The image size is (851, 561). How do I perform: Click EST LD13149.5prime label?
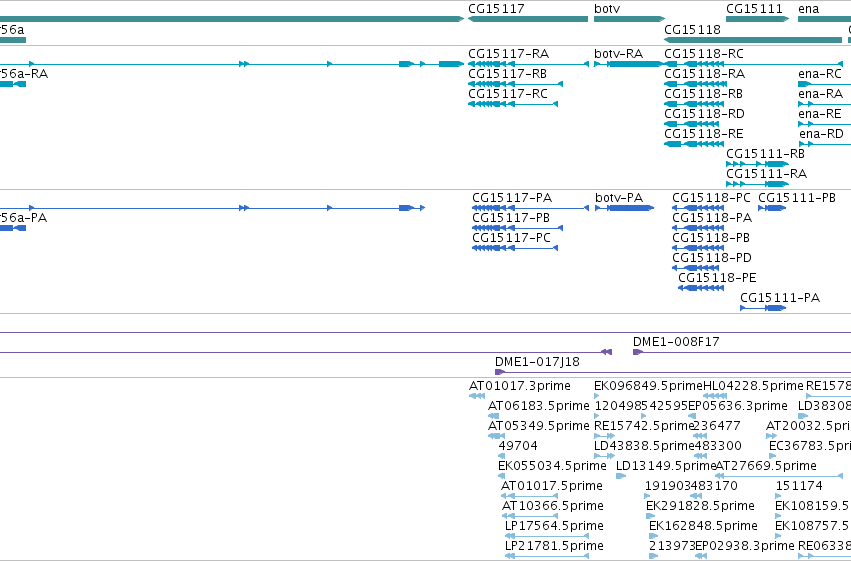(666, 467)
